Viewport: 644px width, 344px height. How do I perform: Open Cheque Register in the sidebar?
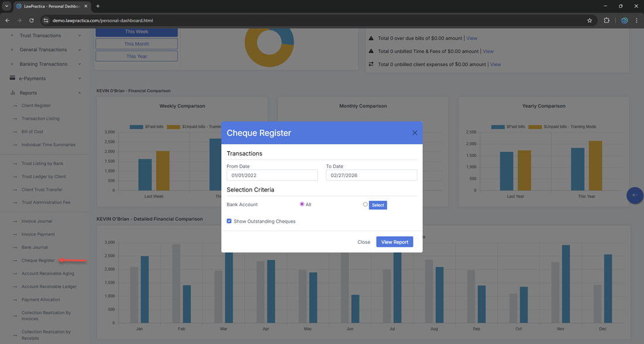point(38,260)
